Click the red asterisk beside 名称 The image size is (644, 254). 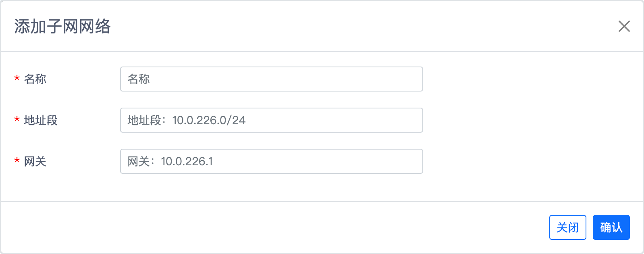click(17, 79)
